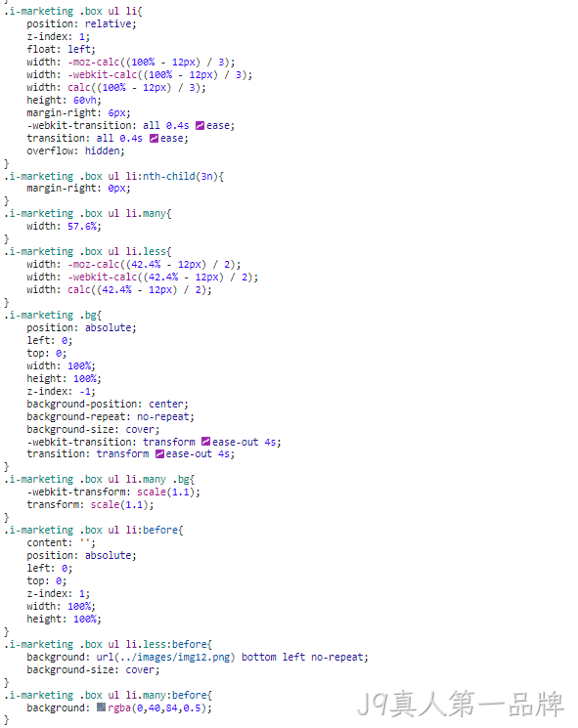The width and height of the screenshot is (578, 728).
Task: Click the img12.png background url
Action: [x=165, y=657]
